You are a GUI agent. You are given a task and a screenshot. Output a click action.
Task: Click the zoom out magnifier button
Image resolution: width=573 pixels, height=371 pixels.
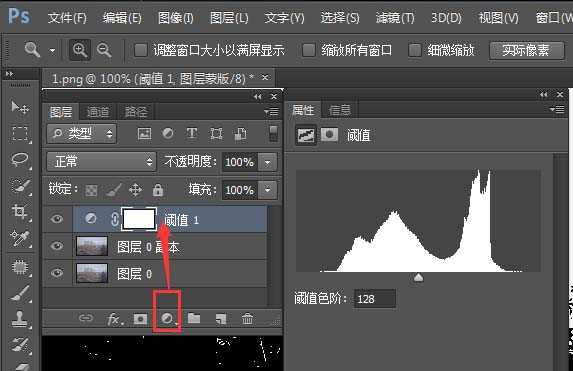[x=104, y=50]
